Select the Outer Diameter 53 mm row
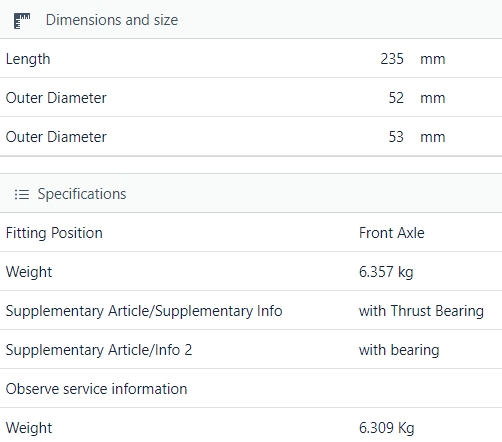This screenshot has width=502, height=442. coord(251,136)
